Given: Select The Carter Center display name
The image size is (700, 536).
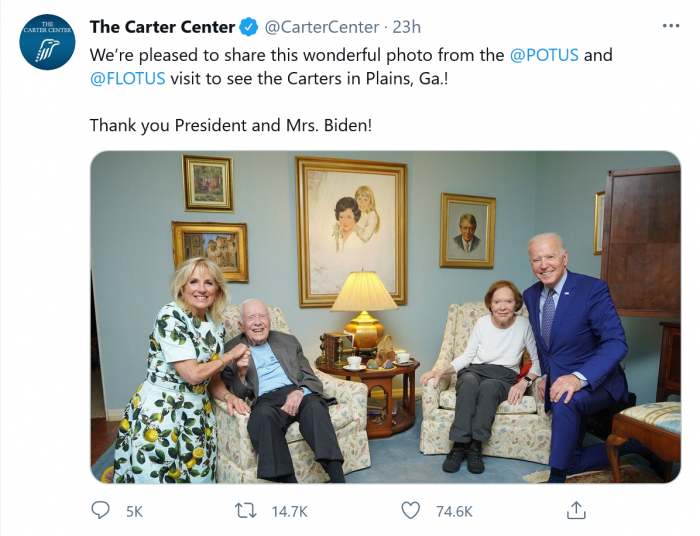Looking at the screenshot, I should coord(162,27).
